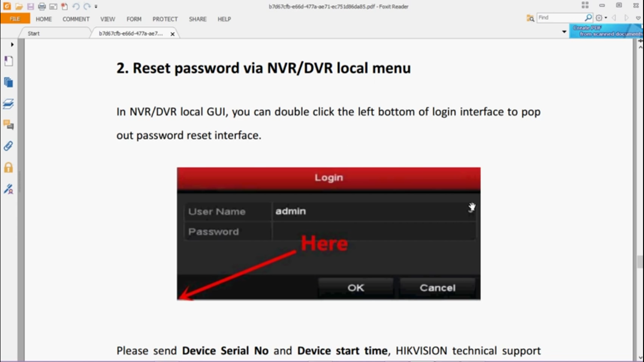Open the Digital Signatures panel icon
644x362 pixels.
[8, 189]
